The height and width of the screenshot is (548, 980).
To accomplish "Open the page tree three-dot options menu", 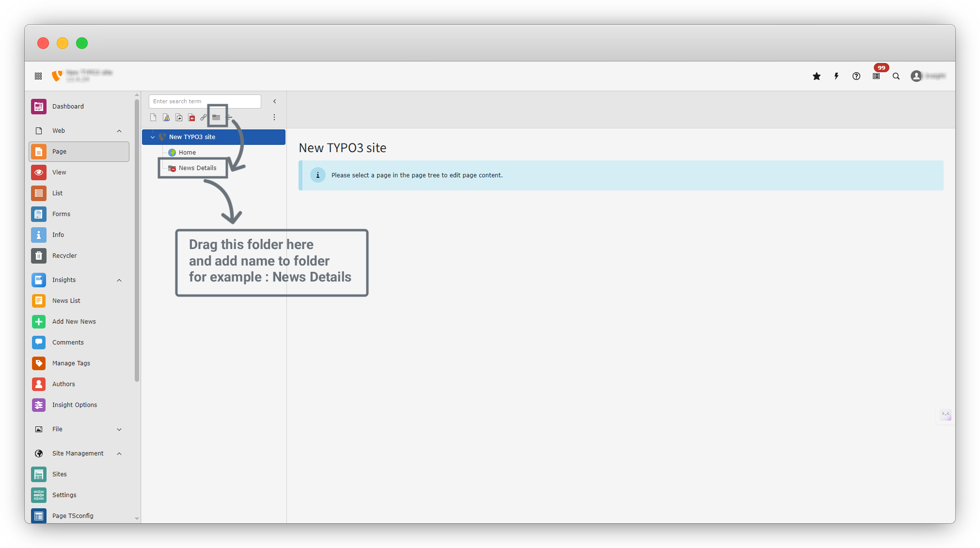I will tap(274, 117).
